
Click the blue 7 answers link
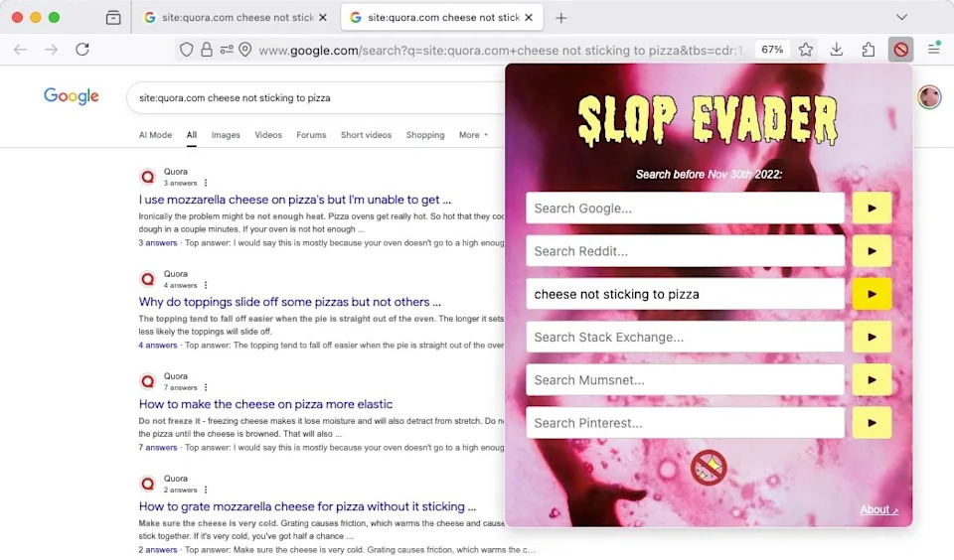pyautogui.click(x=158, y=447)
